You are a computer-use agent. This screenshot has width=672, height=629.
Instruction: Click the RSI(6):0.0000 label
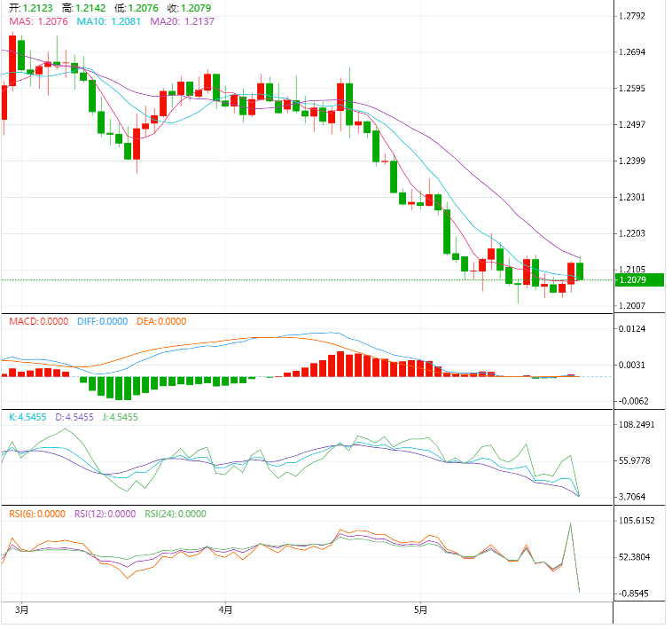(37, 514)
